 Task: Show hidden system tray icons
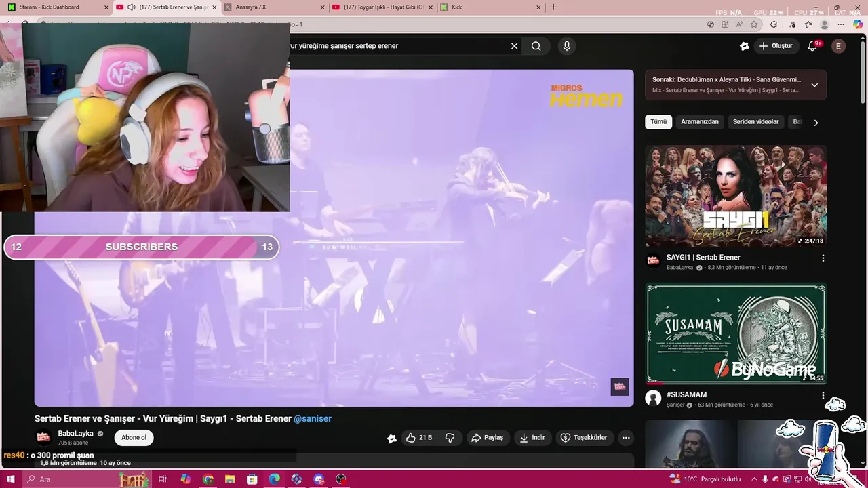753,479
